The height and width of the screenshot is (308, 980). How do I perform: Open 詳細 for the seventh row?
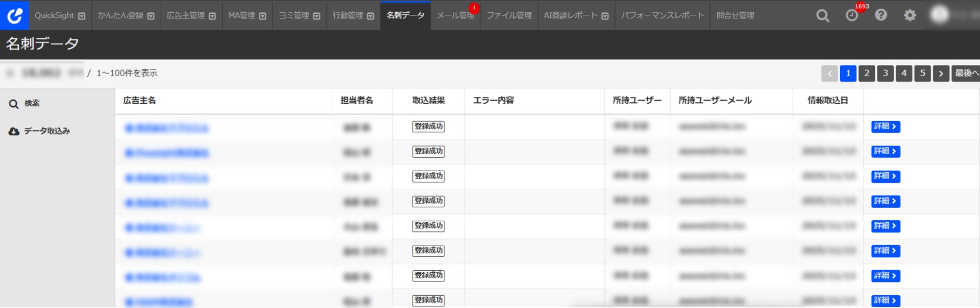[x=886, y=276]
